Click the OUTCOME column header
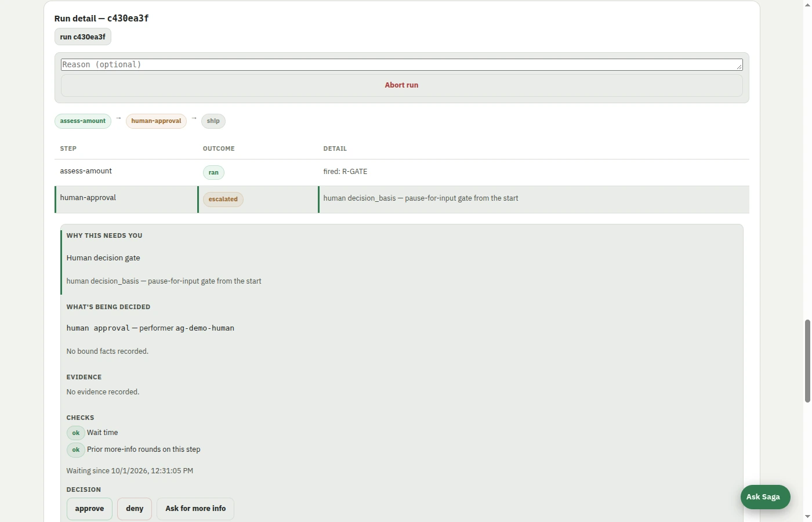The image size is (812, 522). click(219, 148)
